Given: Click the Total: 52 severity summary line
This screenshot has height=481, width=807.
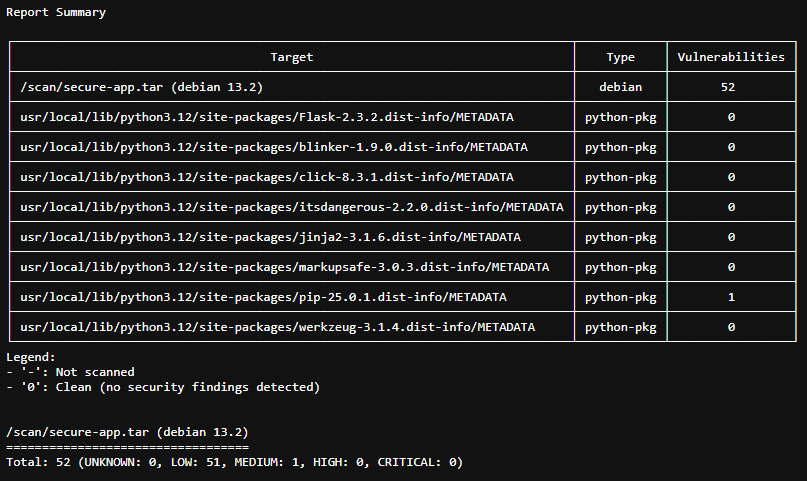Looking at the screenshot, I should point(234,462).
